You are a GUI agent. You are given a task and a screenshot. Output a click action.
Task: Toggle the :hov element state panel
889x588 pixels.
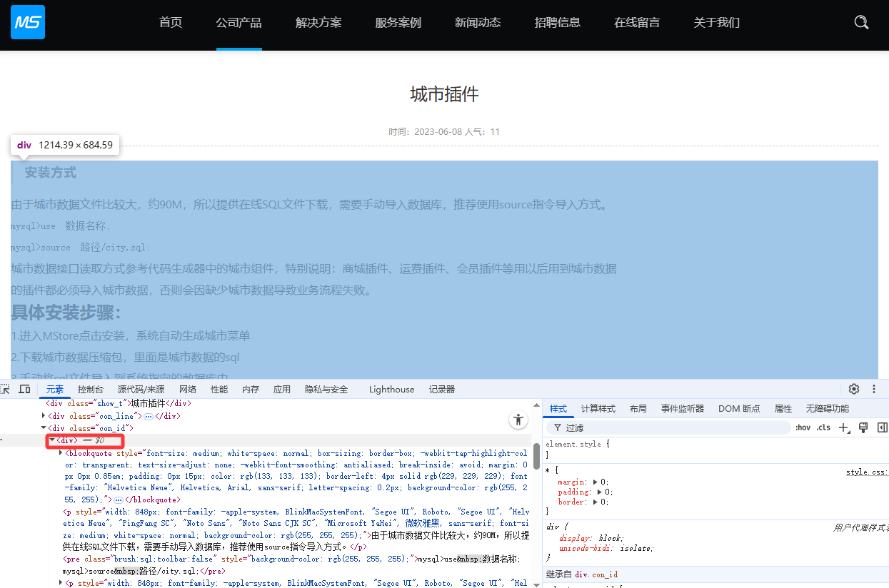pos(803,427)
